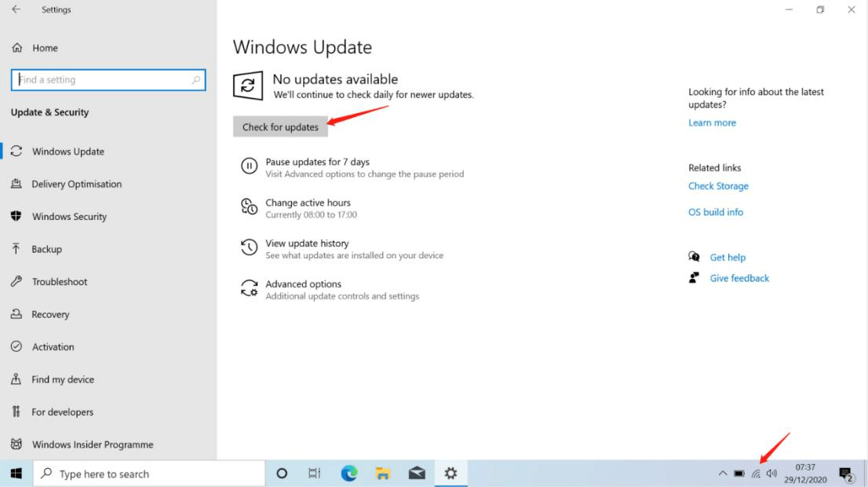Screen dimensions: 868x487
Task: Click the Activation checkmark circle icon
Action: pyautogui.click(x=16, y=346)
